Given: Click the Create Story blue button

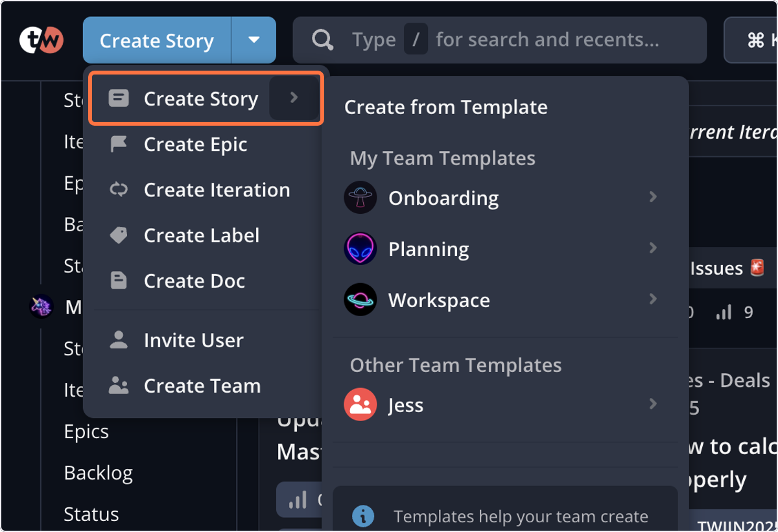Looking at the screenshot, I should [x=157, y=40].
